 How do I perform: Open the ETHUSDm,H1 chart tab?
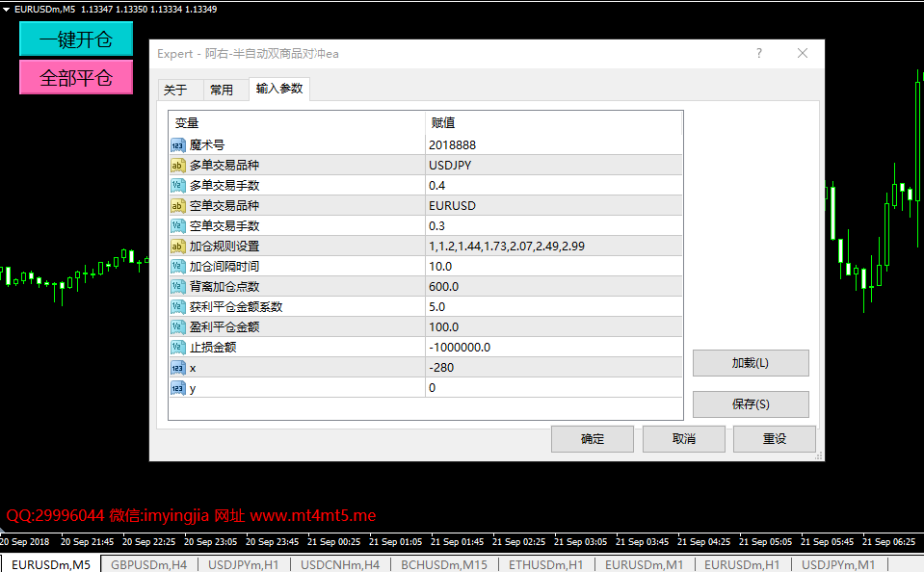tap(546, 564)
